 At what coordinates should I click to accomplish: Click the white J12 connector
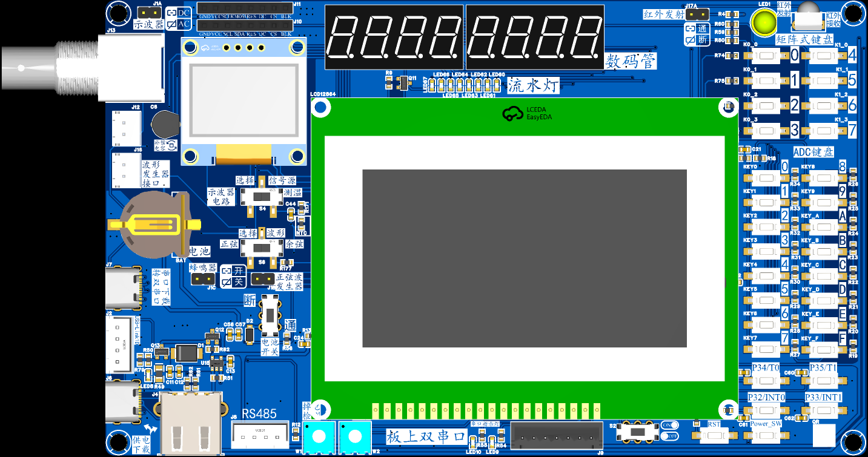(x=126, y=128)
